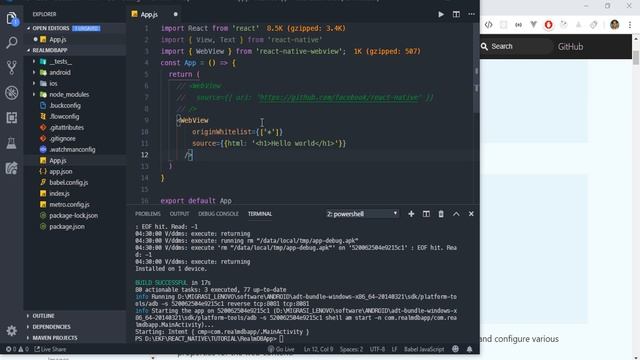Maximize the terminal panel with up chevron
This screenshot has width=640, height=360.
456,214
